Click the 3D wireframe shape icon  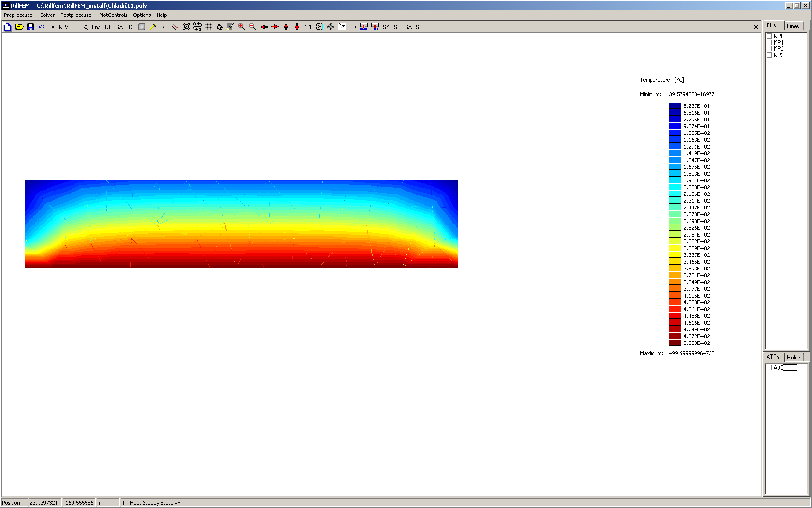point(220,27)
